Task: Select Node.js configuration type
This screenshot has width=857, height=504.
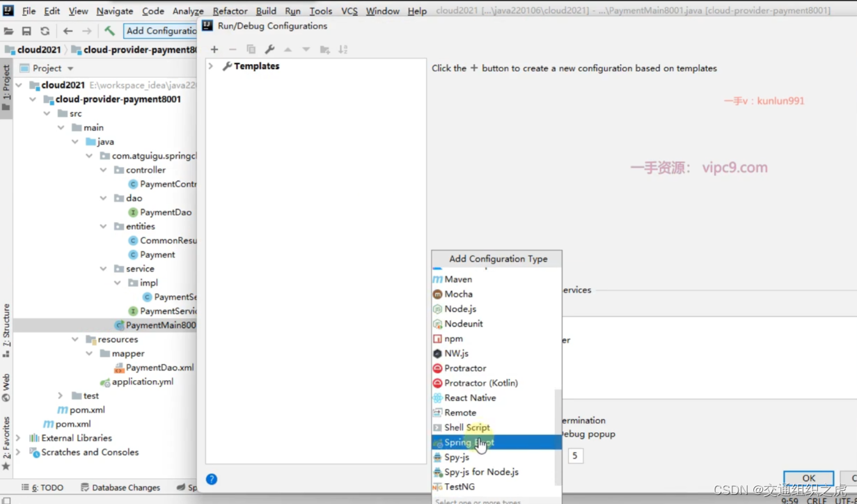Action: (x=496, y=309)
